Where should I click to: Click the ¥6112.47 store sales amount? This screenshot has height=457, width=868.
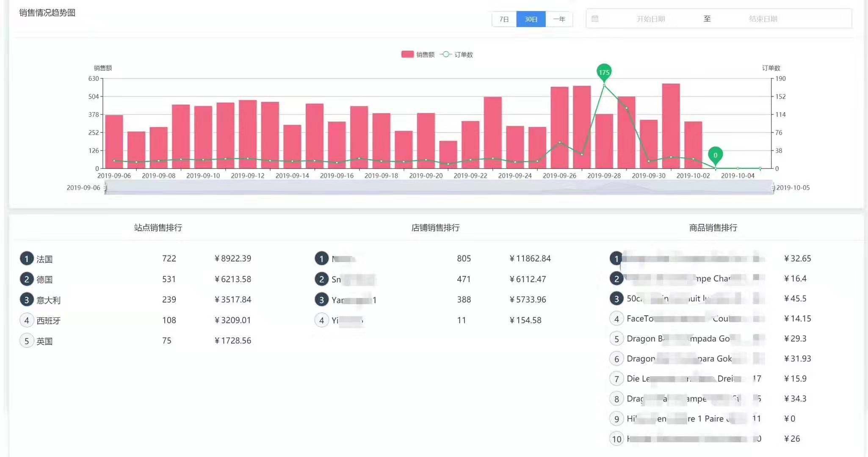[x=528, y=279]
